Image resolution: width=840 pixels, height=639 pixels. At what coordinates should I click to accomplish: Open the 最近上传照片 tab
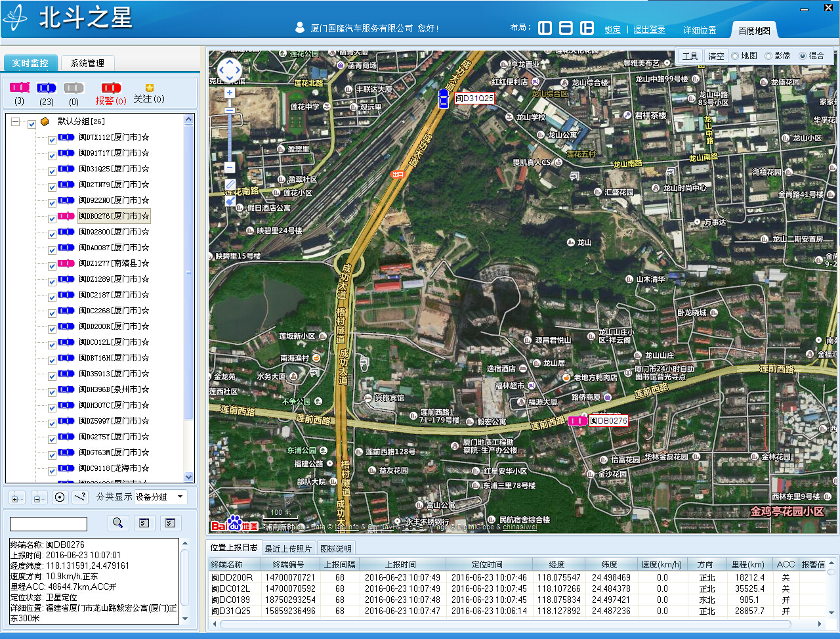coord(288,548)
